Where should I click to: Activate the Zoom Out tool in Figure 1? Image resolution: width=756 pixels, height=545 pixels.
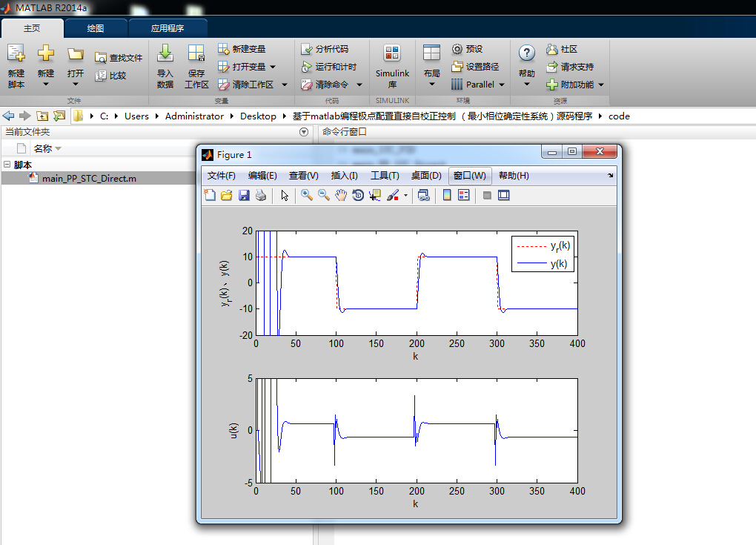[x=324, y=195]
